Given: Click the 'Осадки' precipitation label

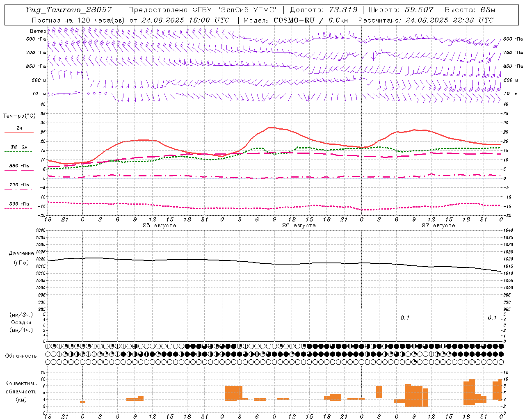Looking at the screenshot, I should click(x=21, y=322).
